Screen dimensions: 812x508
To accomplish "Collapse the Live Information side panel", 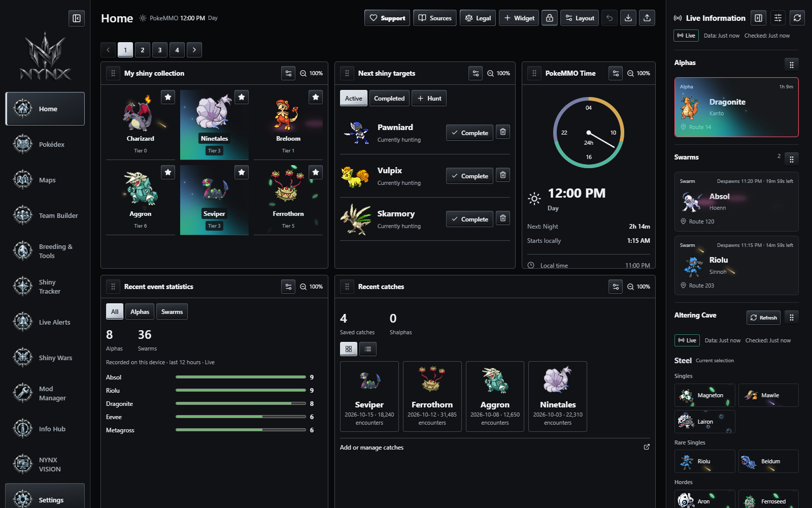I will [x=759, y=18].
